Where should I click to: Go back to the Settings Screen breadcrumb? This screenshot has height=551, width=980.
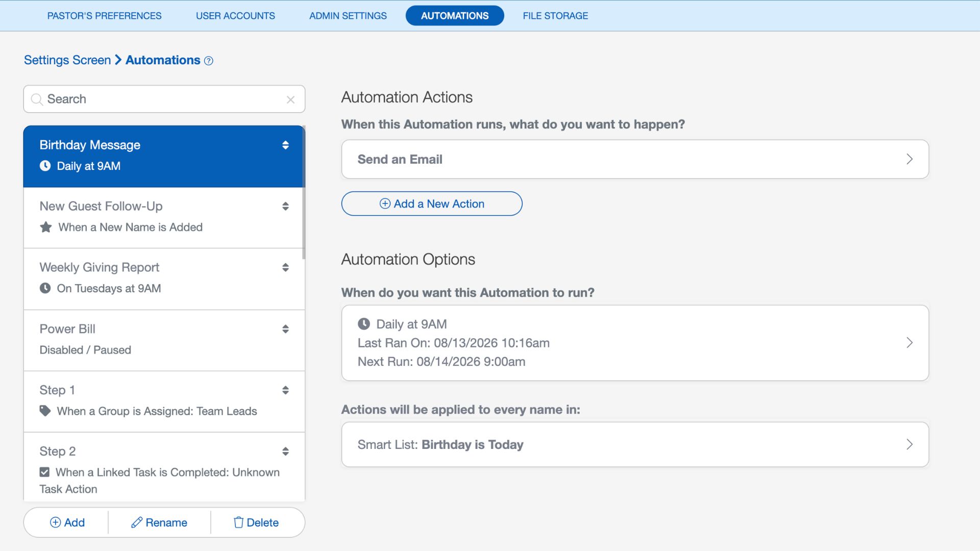pos(67,60)
